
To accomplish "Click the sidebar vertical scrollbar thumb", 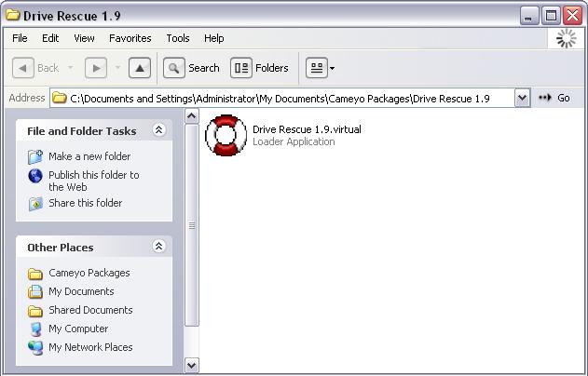I will coord(192,225).
